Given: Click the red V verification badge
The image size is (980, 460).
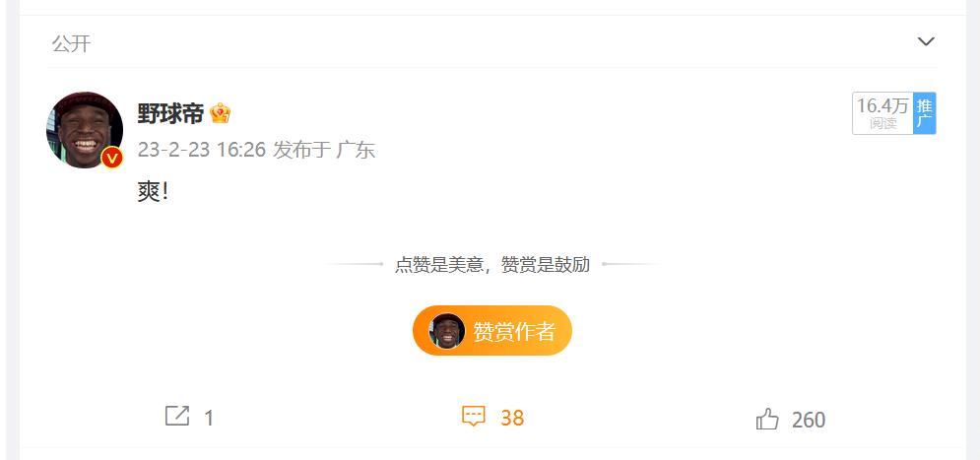Looking at the screenshot, I should coord(112,159).
